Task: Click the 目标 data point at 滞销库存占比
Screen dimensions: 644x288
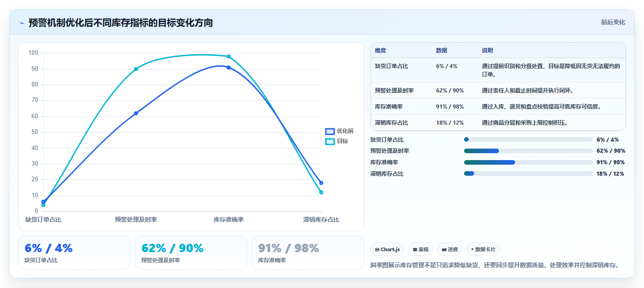Action: (321, 192)
